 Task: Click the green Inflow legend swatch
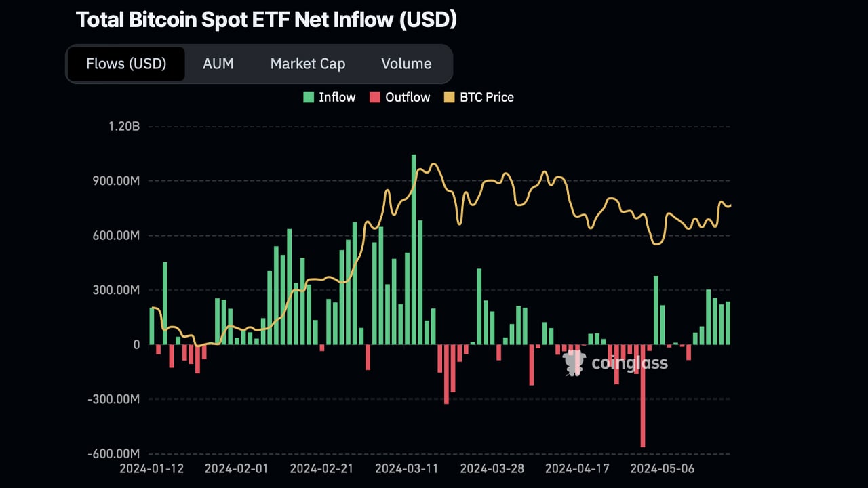click(x=308, y=98)
